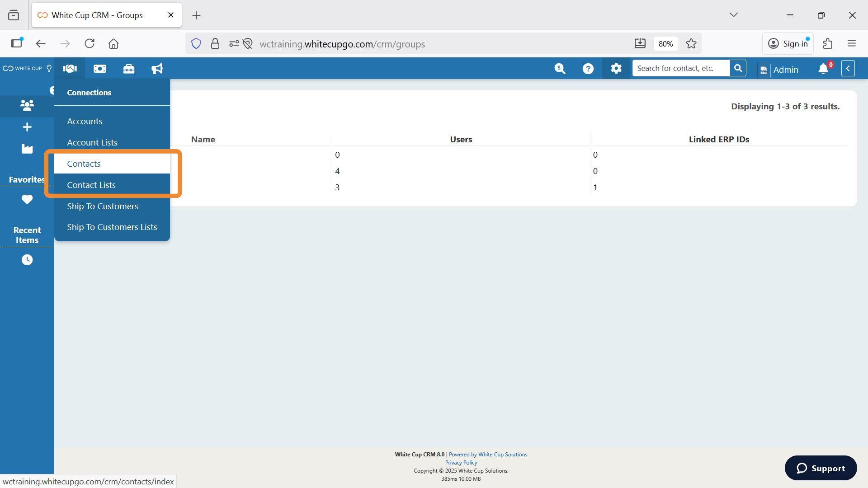Viewport: 868px width, 488px height.
Task: Click the dollar search magnifier icon
Action: [x=560, y=69]
